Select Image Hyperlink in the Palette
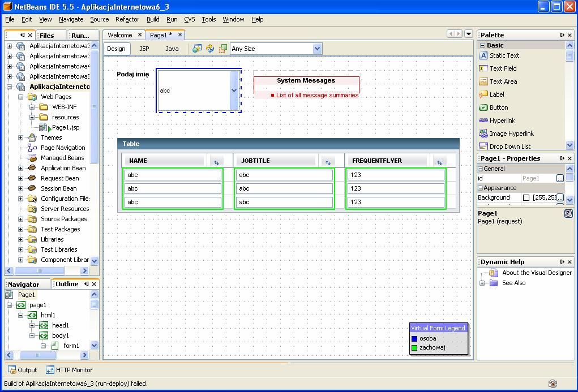The width and height of the screenshot is (578, 392). pyautogui.click(x=506, y=133)
